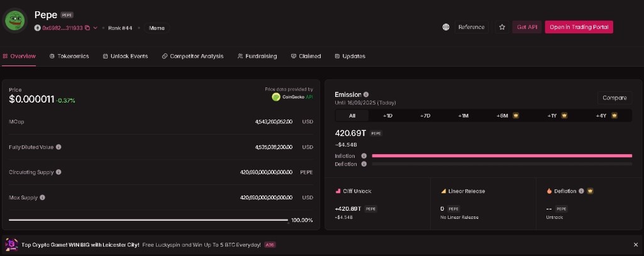
Task: Click the ADS tag on the banner
Action: click(270, 245)
